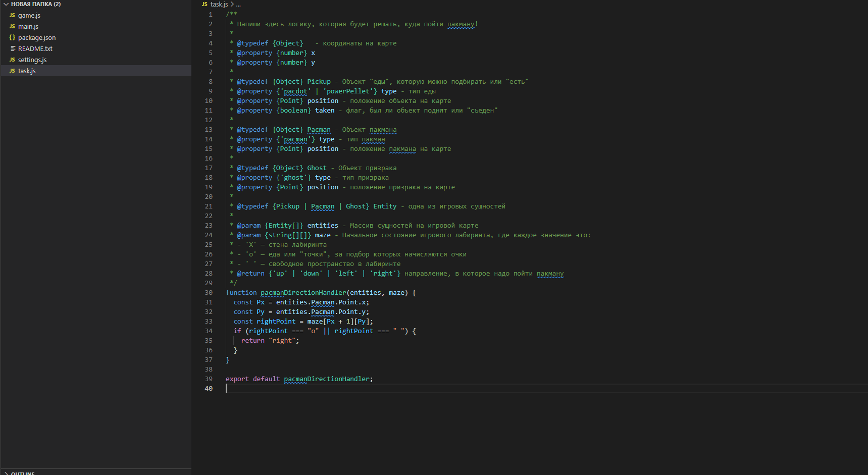Click the JS icon next to task.js in tree
This screenshot has width=868, height=475.
[12, 71]
